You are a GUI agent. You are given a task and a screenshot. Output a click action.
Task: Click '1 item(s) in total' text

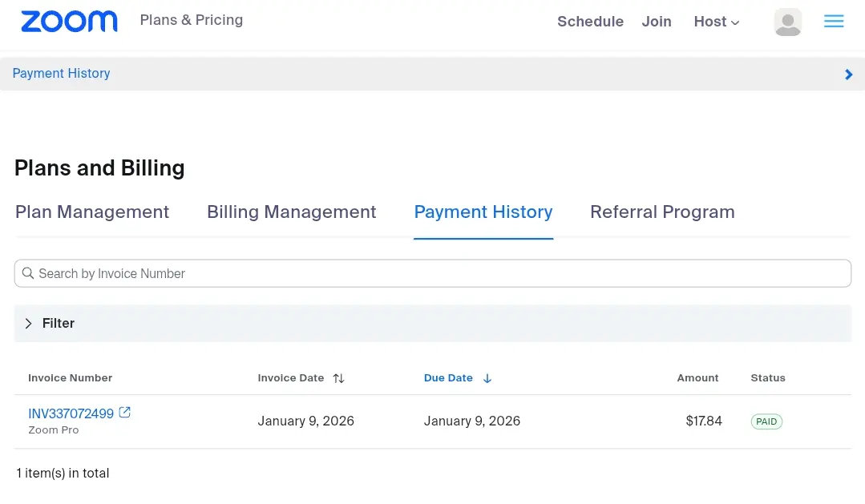[x=63, y=473]
